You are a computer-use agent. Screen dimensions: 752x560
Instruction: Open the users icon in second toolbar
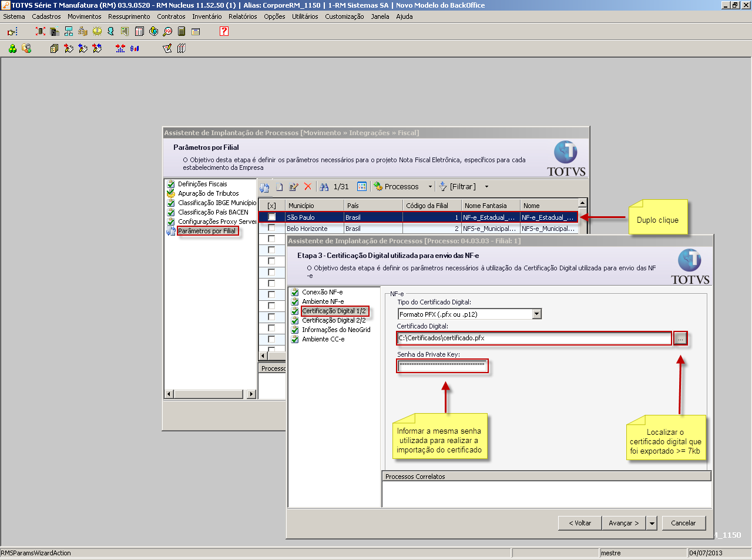(x=26, y=48)
